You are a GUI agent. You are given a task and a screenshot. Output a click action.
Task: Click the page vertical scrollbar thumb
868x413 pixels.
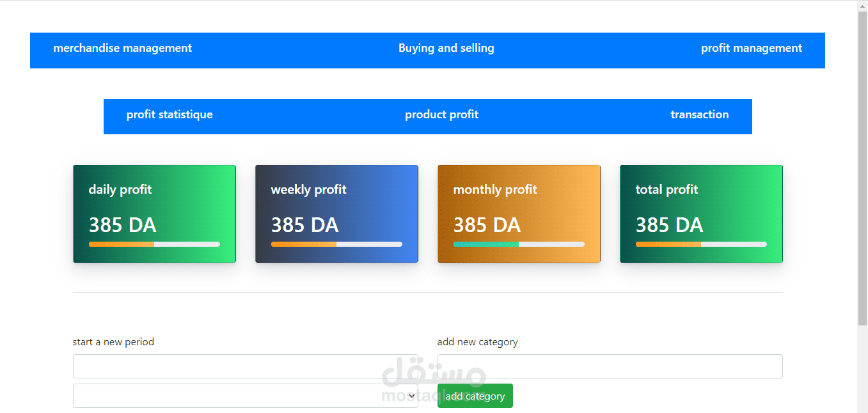coord(862,168)
